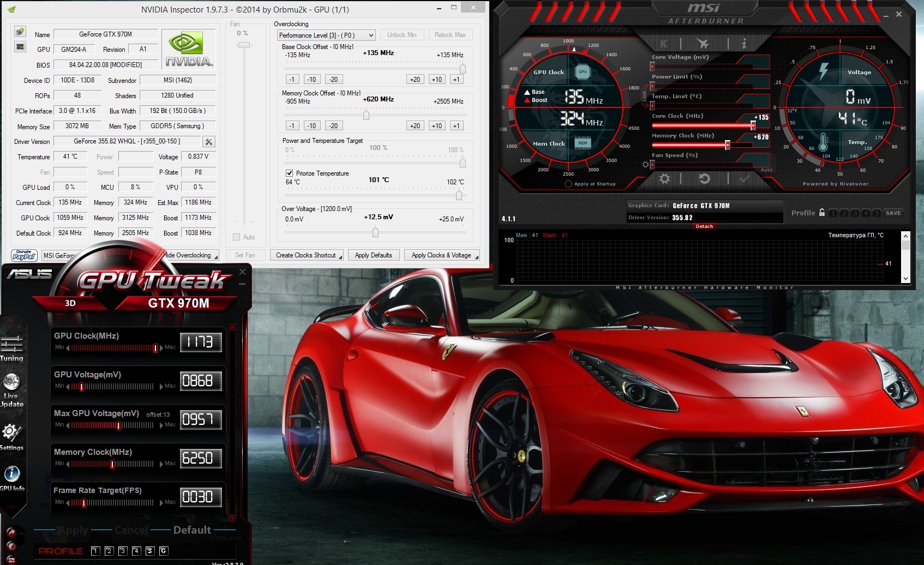
Task: Apply Afterburner settings with the checkmark icon
Action: [745, 178]
